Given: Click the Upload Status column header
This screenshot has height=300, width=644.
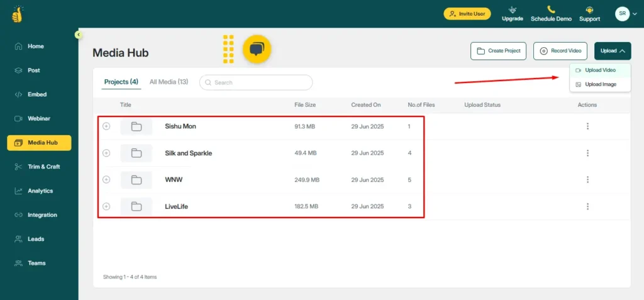Looking at the screenshot, I should [482, 105].
